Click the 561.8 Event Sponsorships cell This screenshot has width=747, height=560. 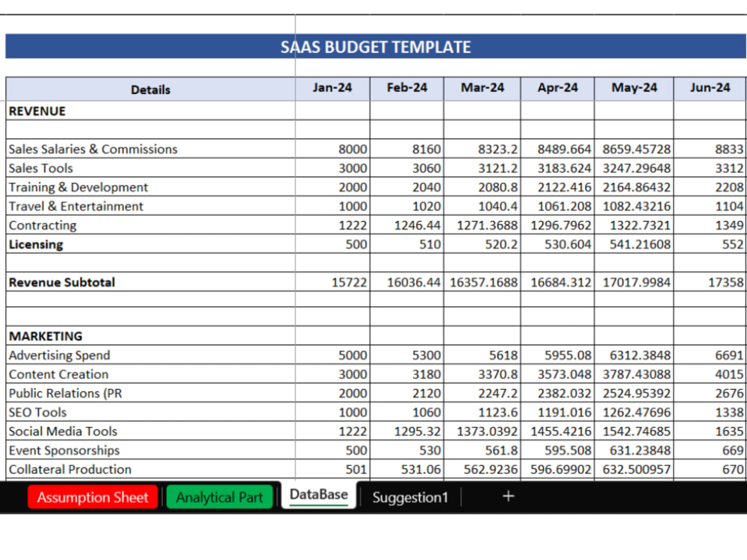[x=482, y=450]
